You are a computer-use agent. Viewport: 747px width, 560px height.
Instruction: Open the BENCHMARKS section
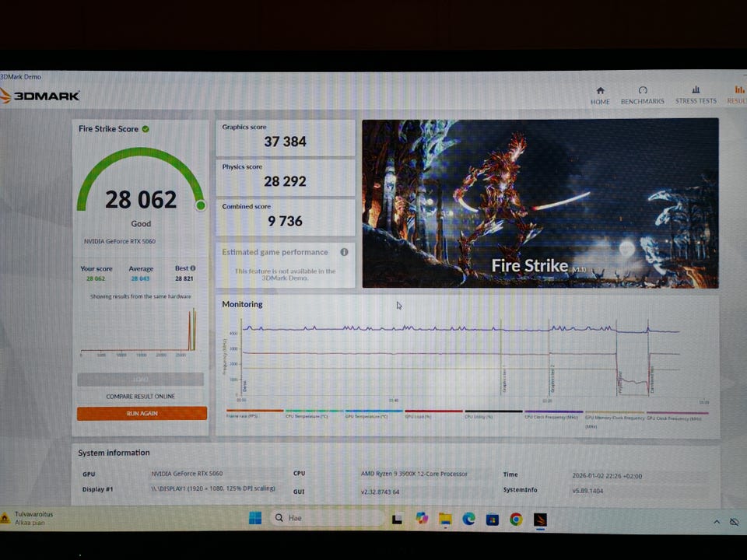(x=642, y=96)
